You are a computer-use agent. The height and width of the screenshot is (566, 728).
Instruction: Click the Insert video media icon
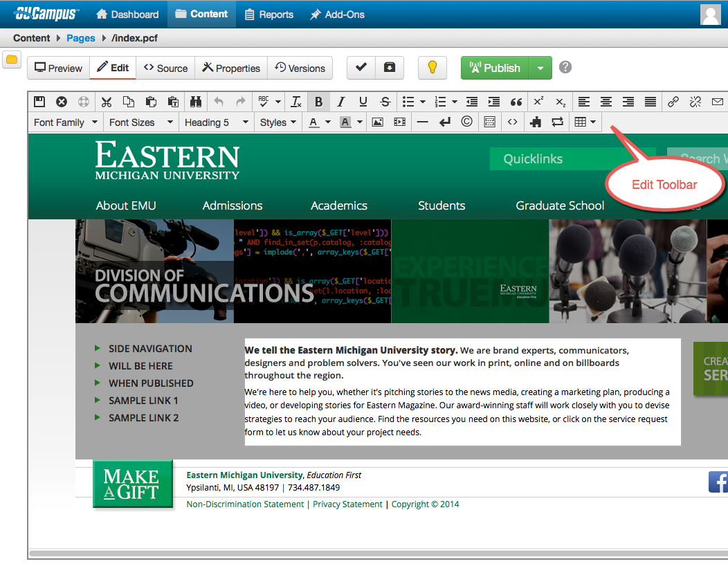[400, 122]
